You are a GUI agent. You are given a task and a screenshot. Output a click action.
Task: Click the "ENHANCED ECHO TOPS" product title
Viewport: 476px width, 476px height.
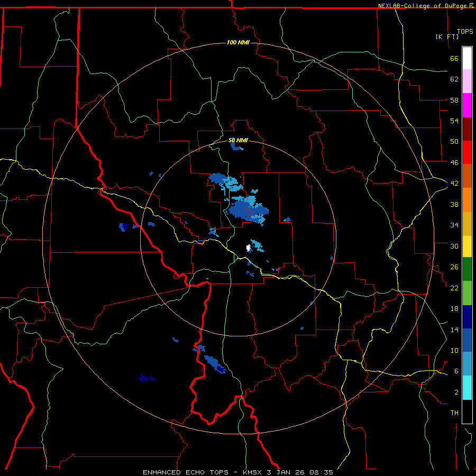pos(186,472)
